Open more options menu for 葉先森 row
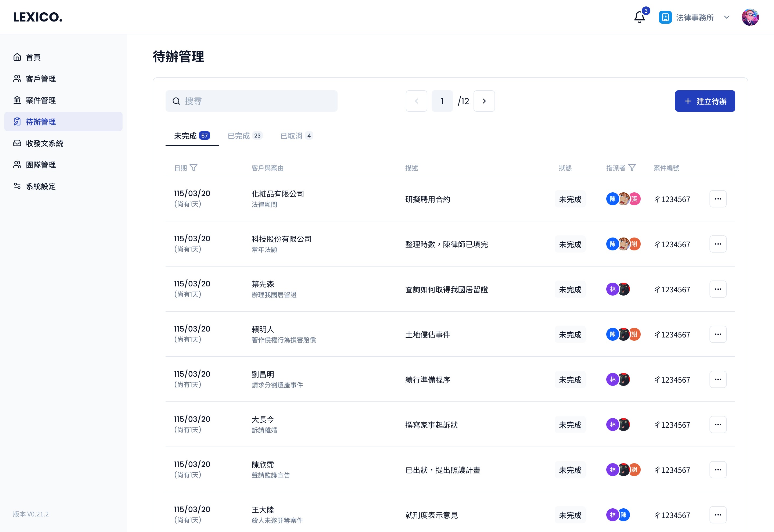The height and width of the screenshot is (532, 774). 718,289
